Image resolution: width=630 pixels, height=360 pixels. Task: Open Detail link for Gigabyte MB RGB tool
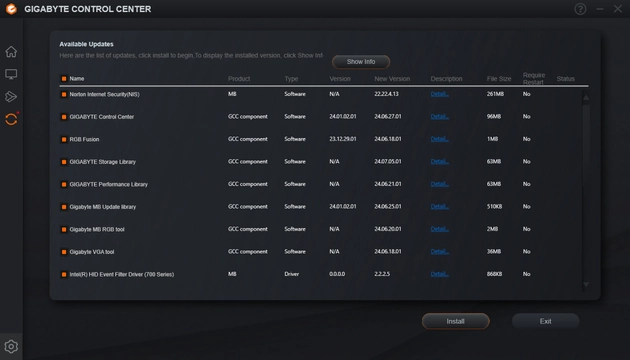click(x=440, y=229)
